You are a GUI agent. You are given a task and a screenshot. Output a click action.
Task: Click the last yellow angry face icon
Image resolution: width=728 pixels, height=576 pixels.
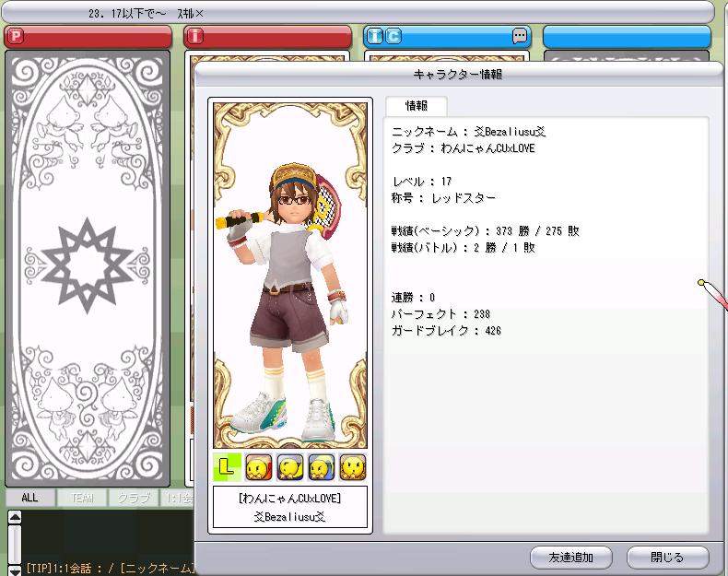[353, 467]
